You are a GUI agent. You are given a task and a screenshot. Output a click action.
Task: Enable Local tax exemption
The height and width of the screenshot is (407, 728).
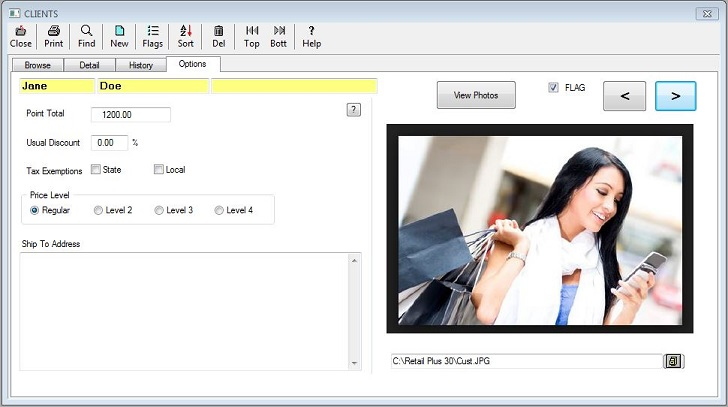pos(159,169)
